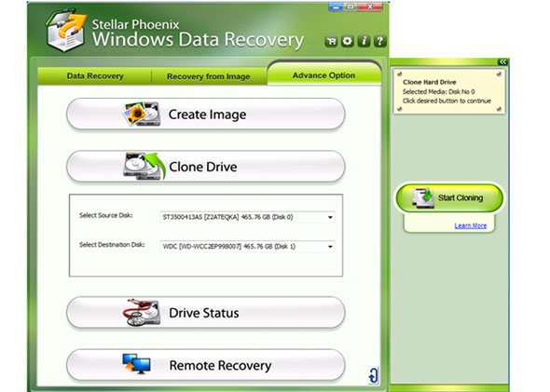Click the destination disk WDC field
The height and width of the screenshot is (392, 550).
pyautogui.click(x=247, y=247)
